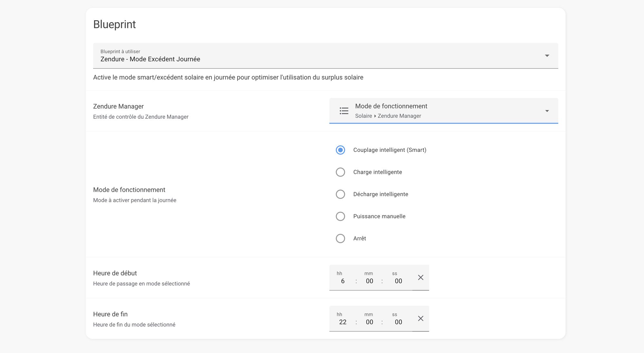This screenshot has height=353, width=644.
Task: Edit start time minutes field
Action: [369, 281]
